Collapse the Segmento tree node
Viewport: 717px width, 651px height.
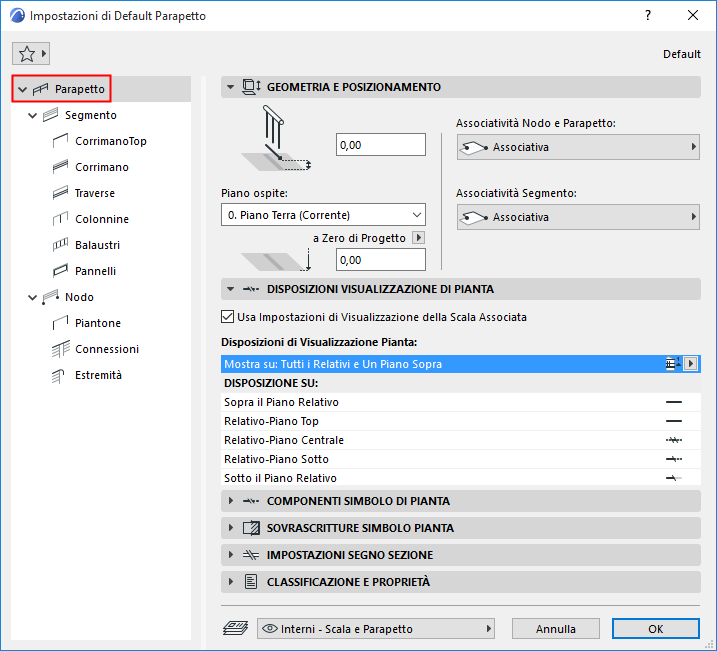point(33,115)
